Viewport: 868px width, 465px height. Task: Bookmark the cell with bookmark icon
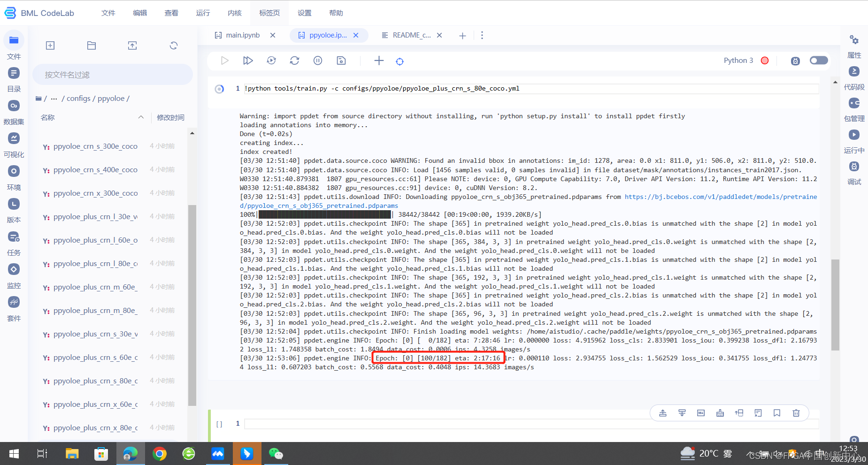pos(777,413)
